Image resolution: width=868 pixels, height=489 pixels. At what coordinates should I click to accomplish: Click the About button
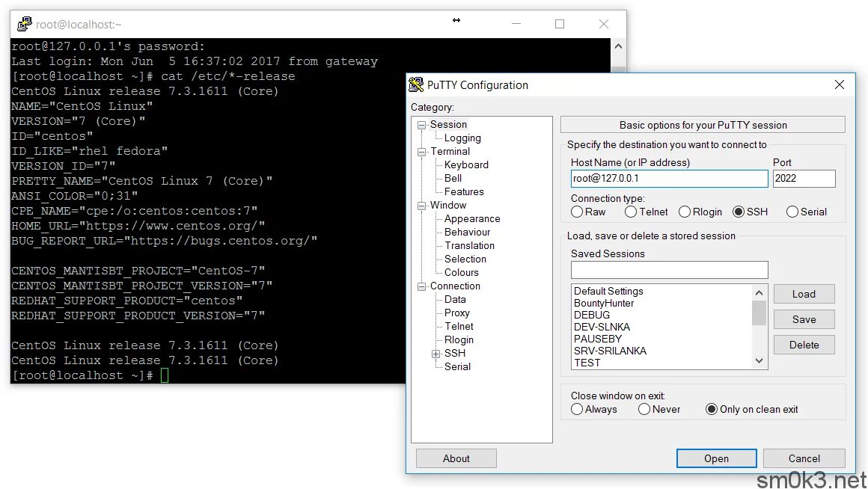[x=456, y=458]
